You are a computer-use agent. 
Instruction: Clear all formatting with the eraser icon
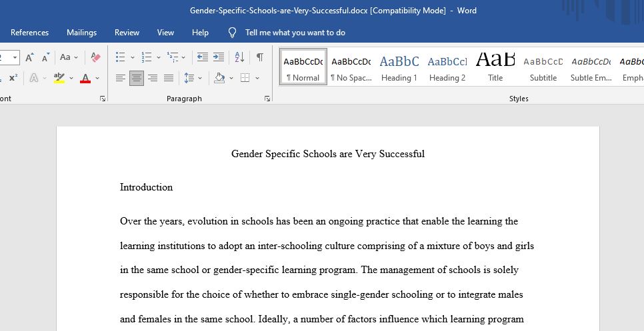[x=96, y=57]
